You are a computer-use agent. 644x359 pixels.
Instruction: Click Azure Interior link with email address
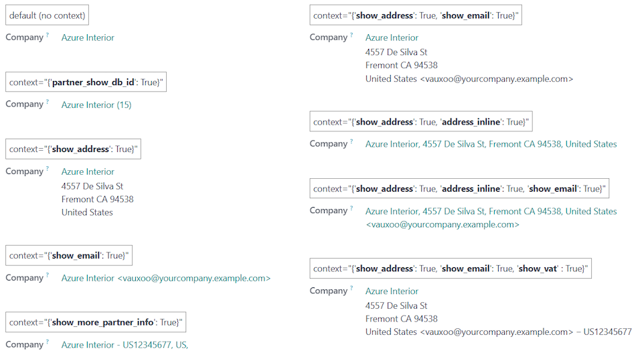pos(166,278)
